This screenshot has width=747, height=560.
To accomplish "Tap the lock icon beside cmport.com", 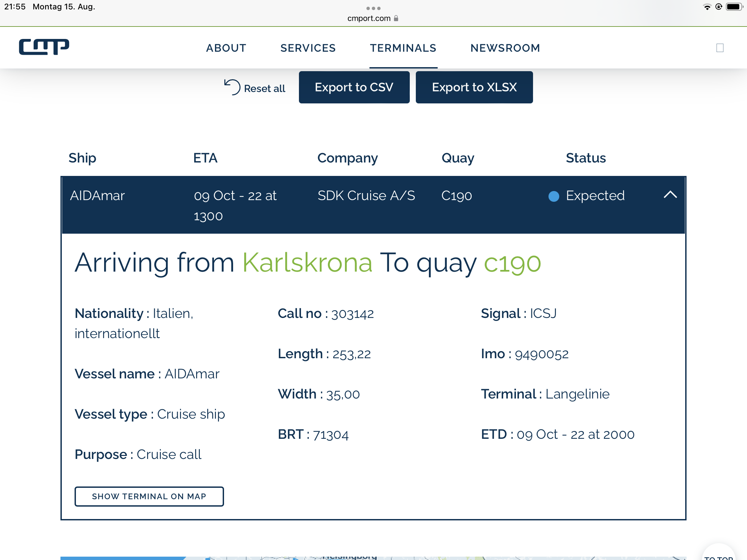I will pos(396,18).
